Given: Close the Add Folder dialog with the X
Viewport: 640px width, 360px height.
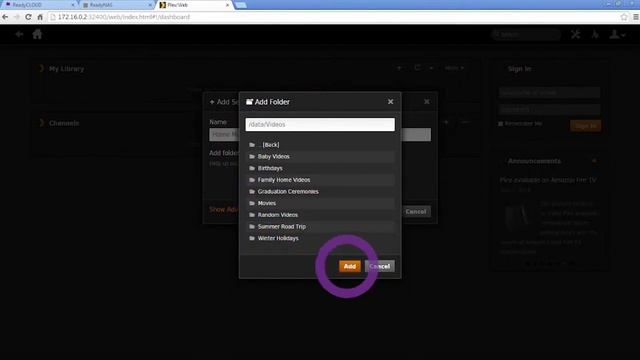Looking at the screenshot, I should click(x=391, y=102).
